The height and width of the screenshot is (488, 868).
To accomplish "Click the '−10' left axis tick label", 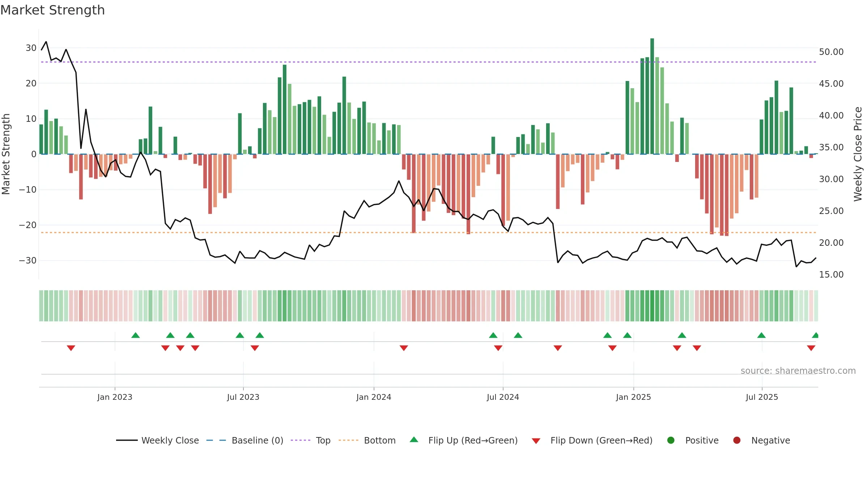I will (28, 189).
